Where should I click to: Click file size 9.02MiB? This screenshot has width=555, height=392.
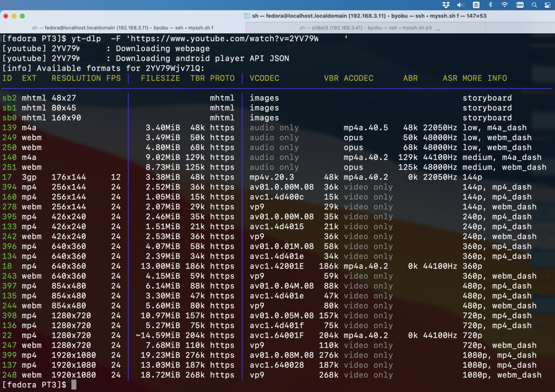point(163,157)
